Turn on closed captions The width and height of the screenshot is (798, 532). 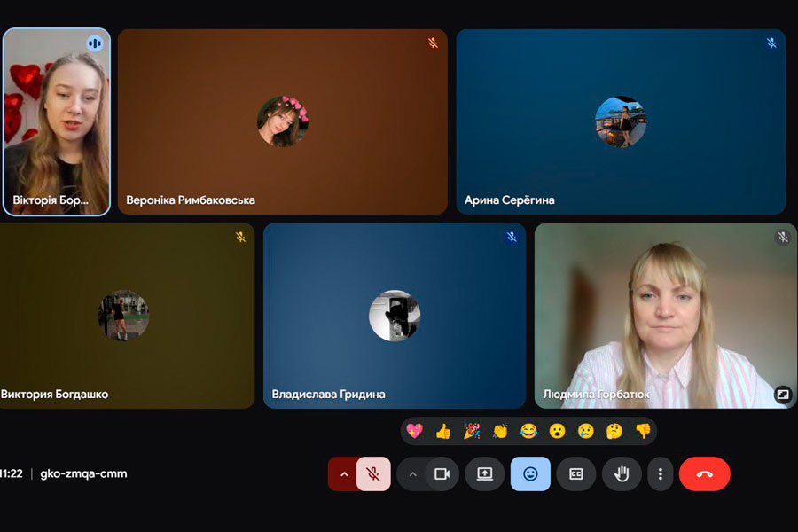click(x=576, y=474)
